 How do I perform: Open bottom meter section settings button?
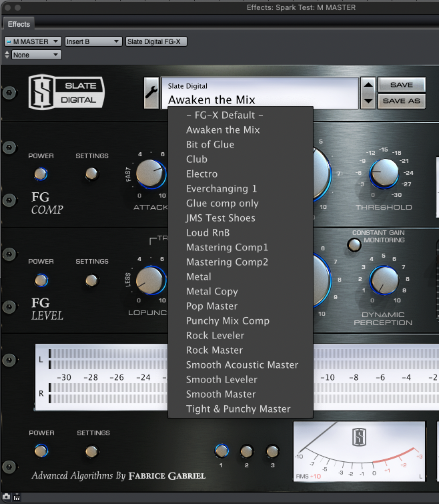(x=92, y=451)
